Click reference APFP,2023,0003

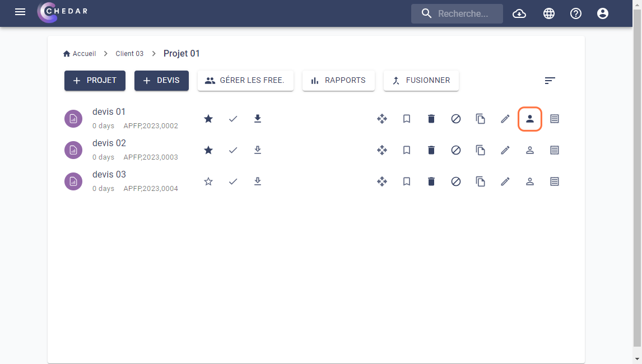click(x=151, y=157)
